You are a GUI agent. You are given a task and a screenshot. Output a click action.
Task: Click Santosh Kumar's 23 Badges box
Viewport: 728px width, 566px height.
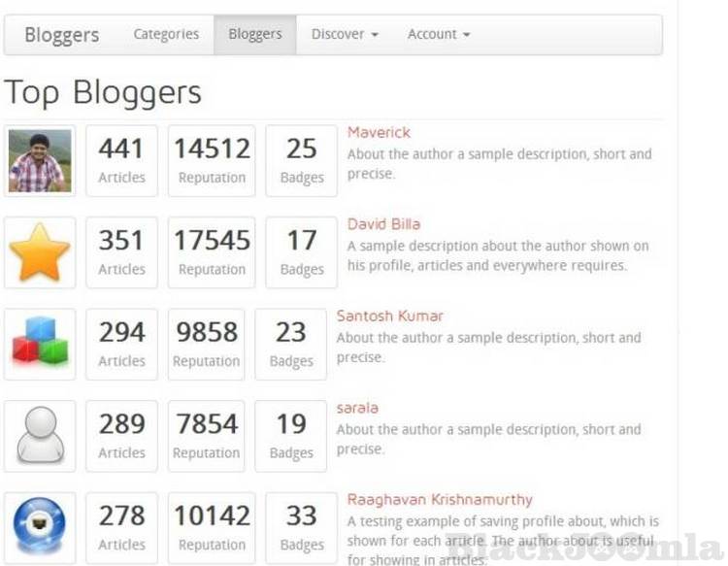tap(290, 345)
